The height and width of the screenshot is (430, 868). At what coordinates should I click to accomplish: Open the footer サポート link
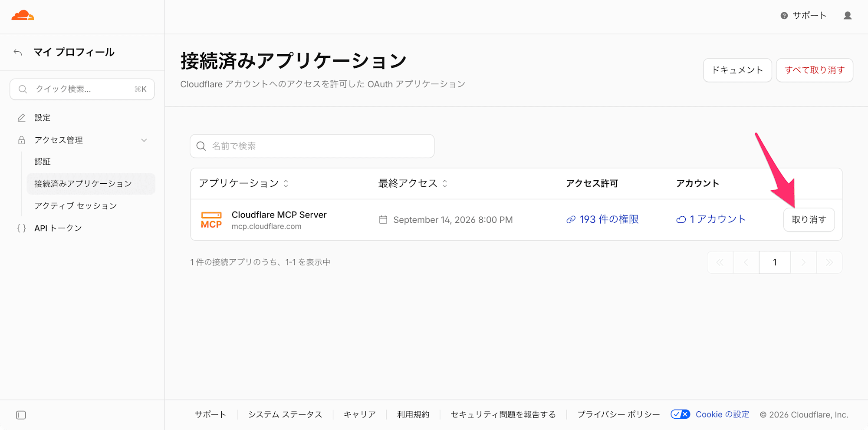(x=210, y=414)
